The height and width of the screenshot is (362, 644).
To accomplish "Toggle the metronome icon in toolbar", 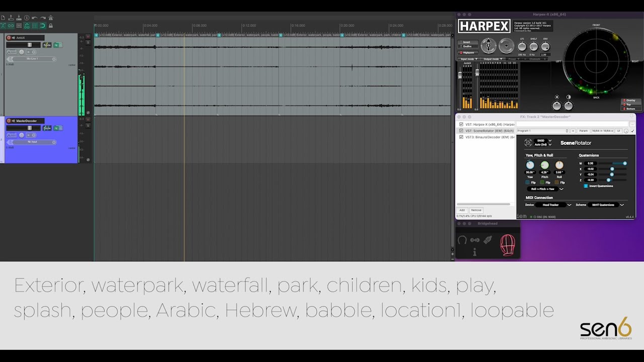I will [51, 18].
